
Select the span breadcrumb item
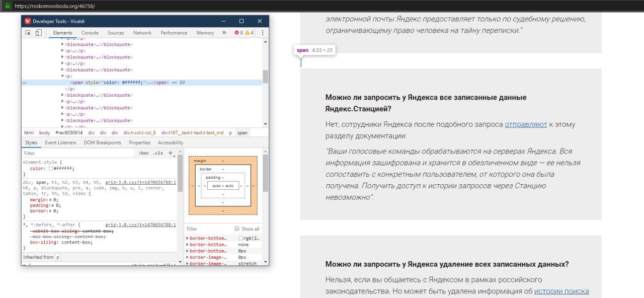243,133
